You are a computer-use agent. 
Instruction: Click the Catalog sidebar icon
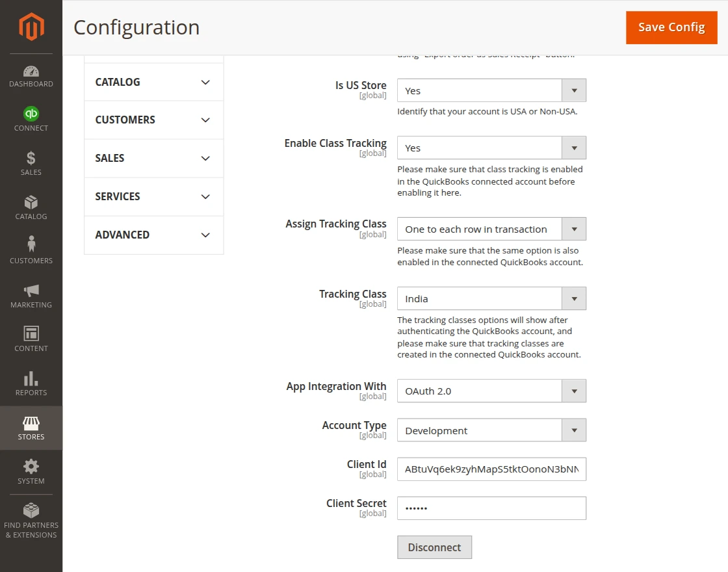(x=31, y=207)
